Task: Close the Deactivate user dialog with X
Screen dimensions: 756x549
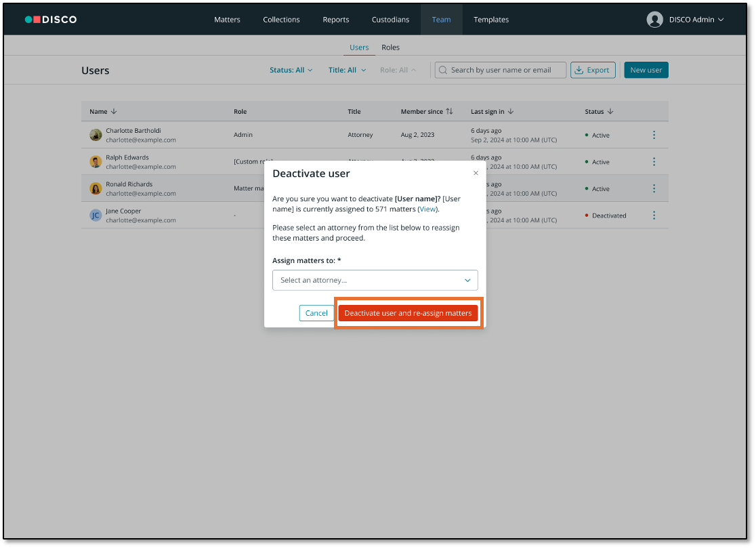Action: (476, 174)
